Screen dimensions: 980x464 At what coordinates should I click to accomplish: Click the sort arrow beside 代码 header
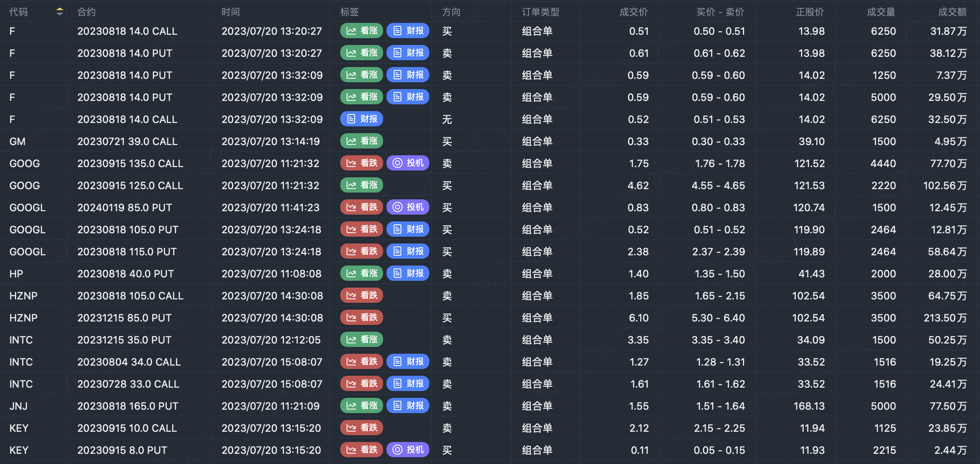(x=60, y=12)
